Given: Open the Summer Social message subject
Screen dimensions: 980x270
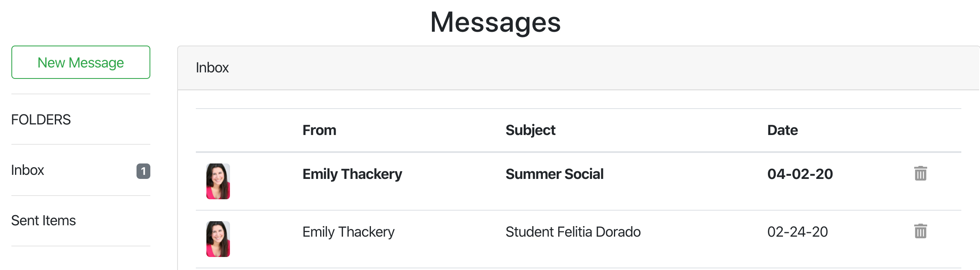Looking at the screenshot, I should tap(554, 174).
